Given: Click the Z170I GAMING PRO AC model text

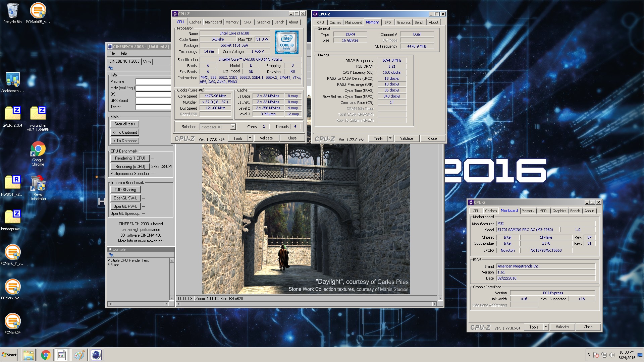Looking at the screenshot, I should tap(528, 230).
